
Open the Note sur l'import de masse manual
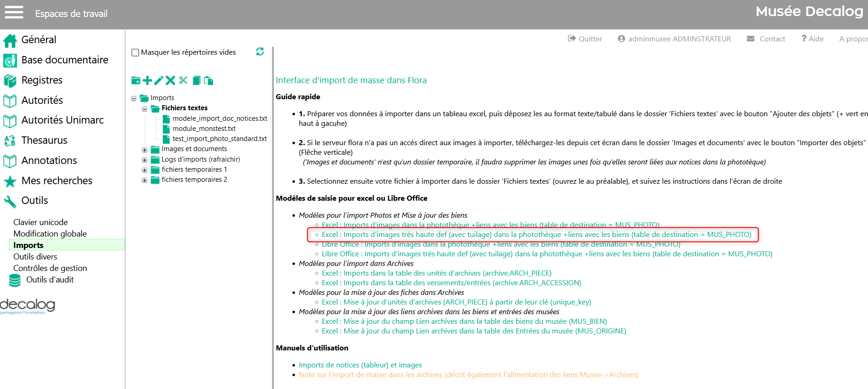468,375
